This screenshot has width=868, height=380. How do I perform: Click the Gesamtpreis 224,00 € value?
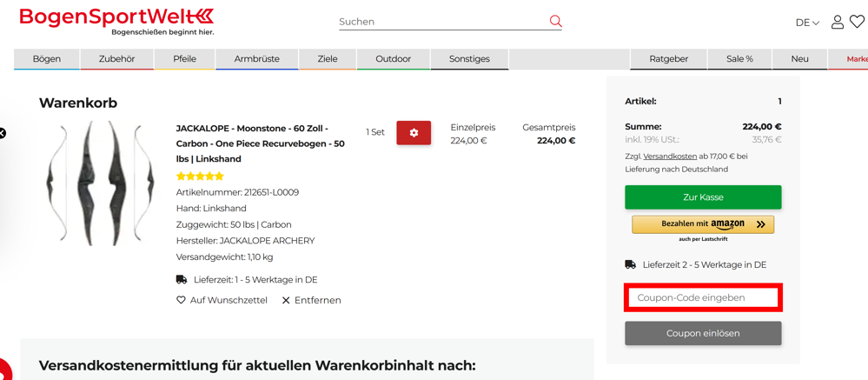click(x=556, y=141)
